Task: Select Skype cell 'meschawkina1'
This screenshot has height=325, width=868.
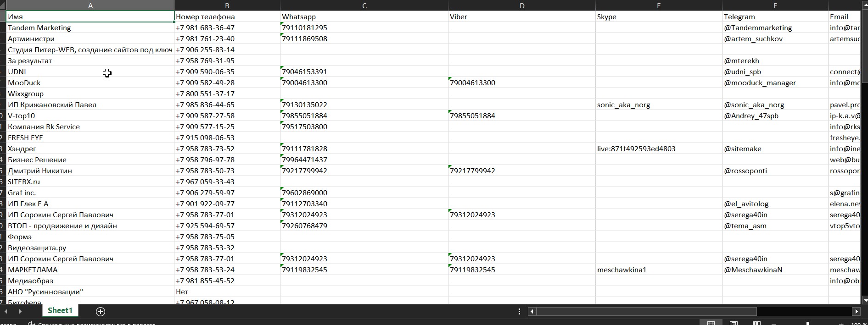Action: click(x=659, y=270)
